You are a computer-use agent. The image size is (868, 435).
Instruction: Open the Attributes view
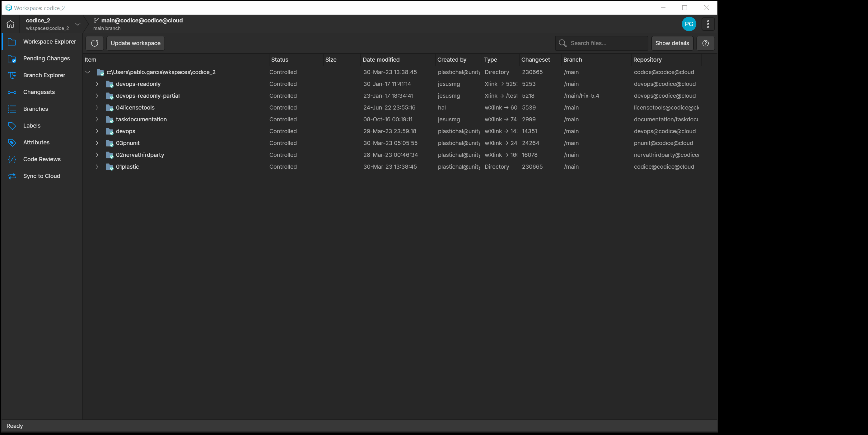pos(36,142)
